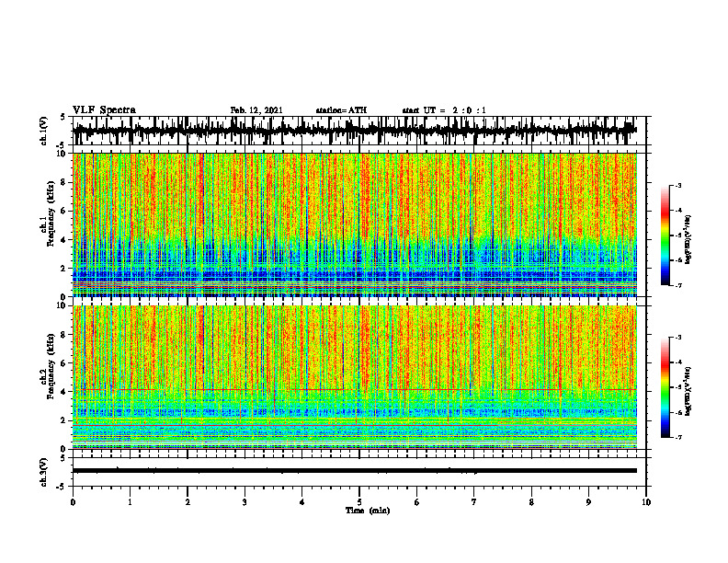Click the "ch.1(V)" waveform axis label

[x=44, y=131]
